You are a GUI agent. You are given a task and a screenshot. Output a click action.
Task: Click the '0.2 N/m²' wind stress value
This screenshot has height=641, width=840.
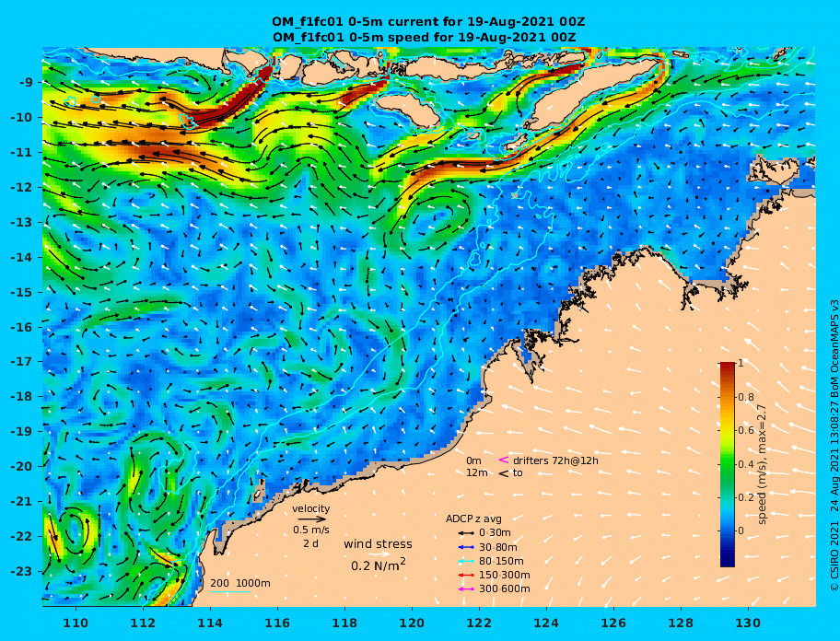379,565
